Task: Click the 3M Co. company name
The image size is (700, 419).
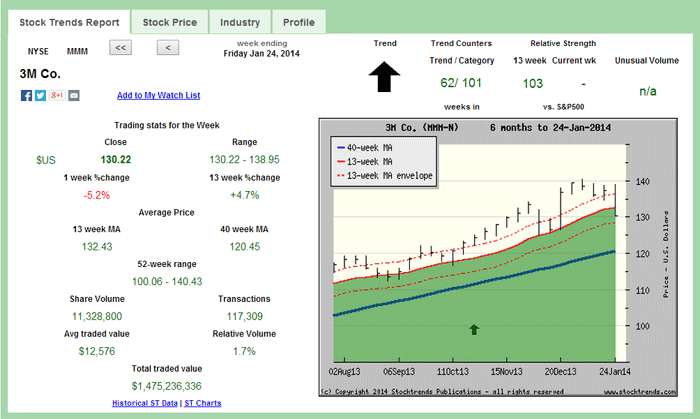Action: [40, 74]
